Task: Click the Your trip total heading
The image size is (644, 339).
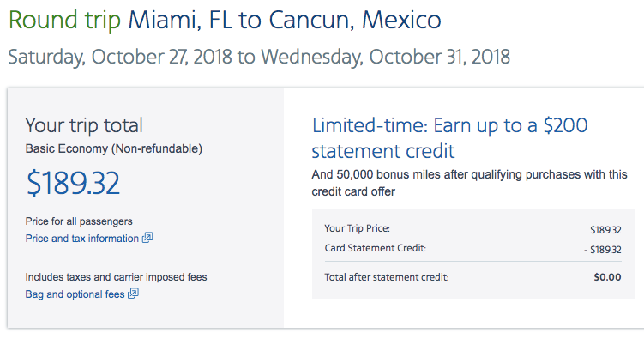Action: pos(84,125)
